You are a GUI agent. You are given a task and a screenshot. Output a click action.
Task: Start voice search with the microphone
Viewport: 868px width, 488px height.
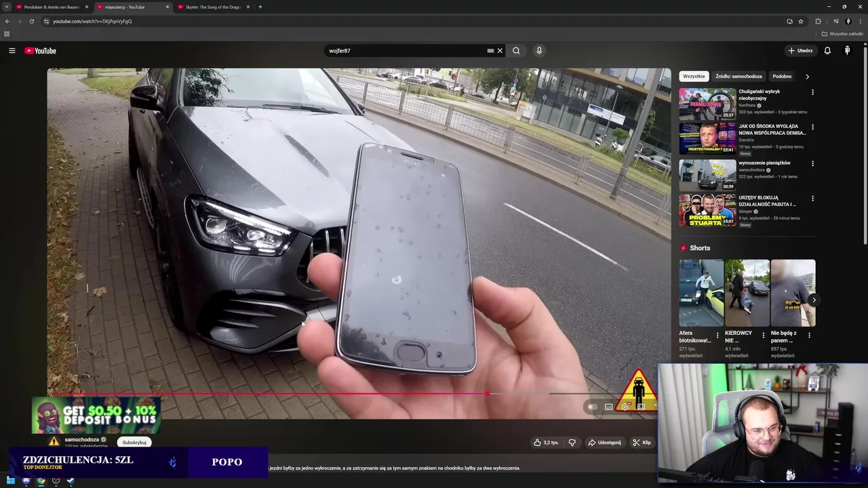[x=539, y=51]
